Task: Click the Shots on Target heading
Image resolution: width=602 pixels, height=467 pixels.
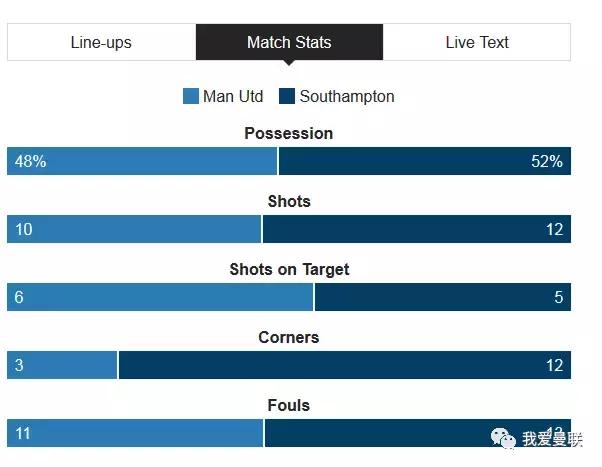Action: pos(289,269)
